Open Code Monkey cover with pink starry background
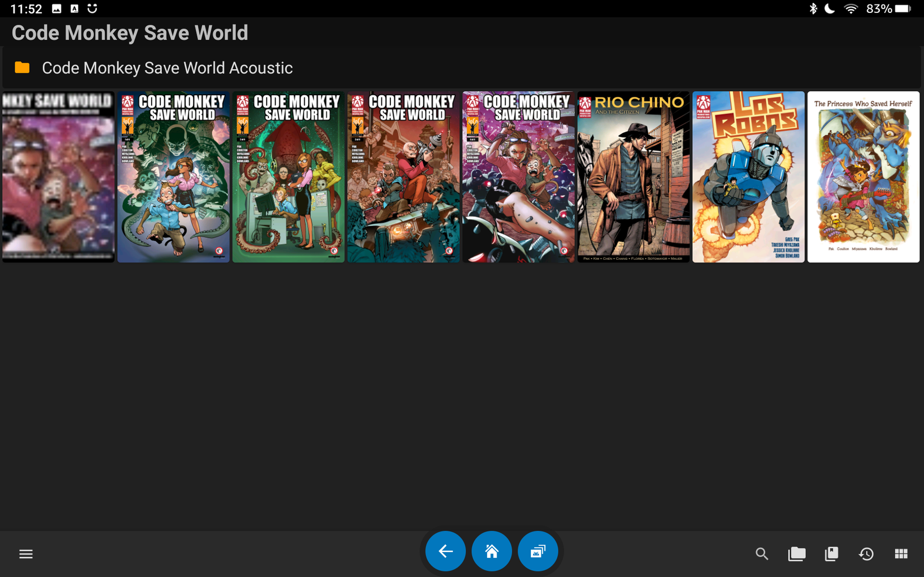Image resolution: width=924 pixels, height=577 pixels. [519, 177]
